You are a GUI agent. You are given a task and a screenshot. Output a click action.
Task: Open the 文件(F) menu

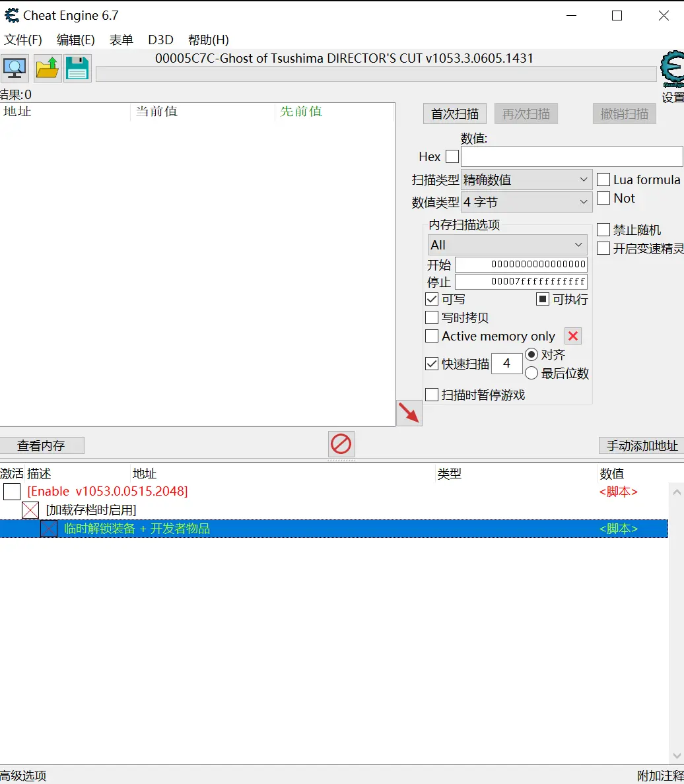tap(23, 40)
